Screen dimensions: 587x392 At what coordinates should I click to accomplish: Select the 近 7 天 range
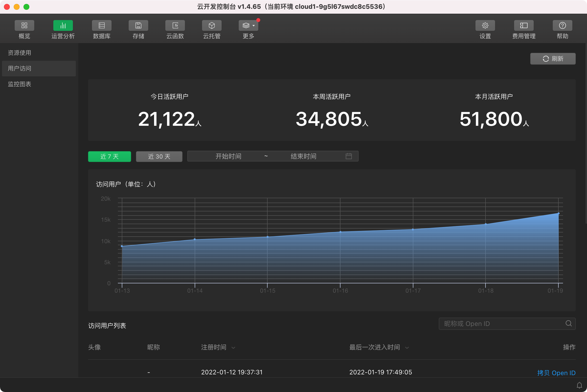pyautogui.click(x=110, y=157)
